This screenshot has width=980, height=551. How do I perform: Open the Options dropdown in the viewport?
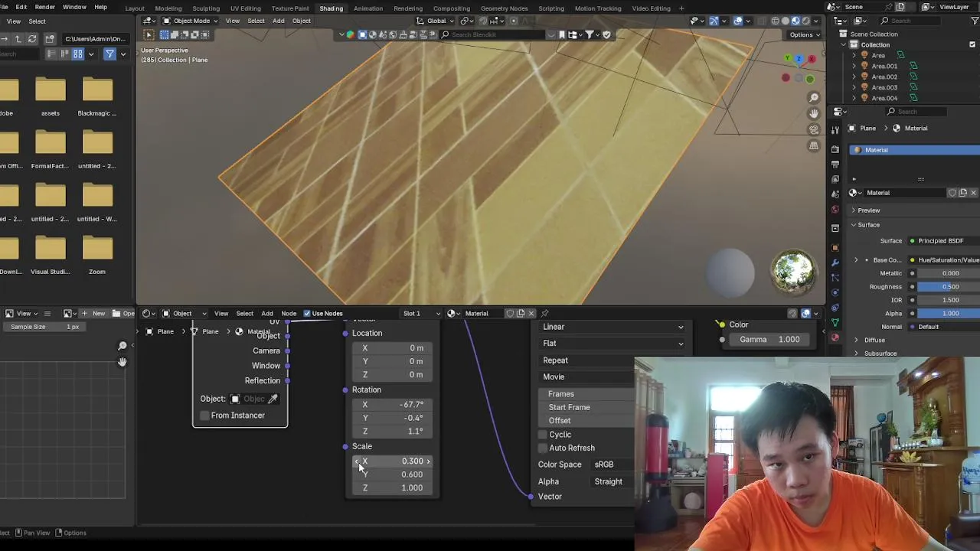(x=805, y=34)
